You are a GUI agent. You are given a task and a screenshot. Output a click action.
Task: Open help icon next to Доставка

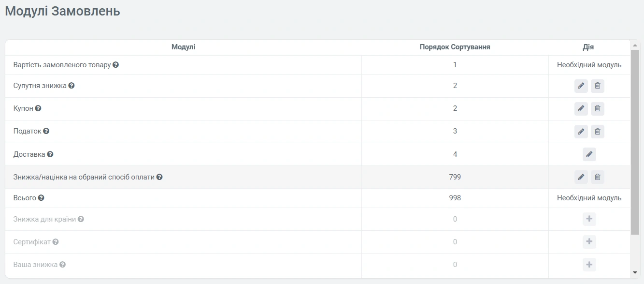pos(50,154)
